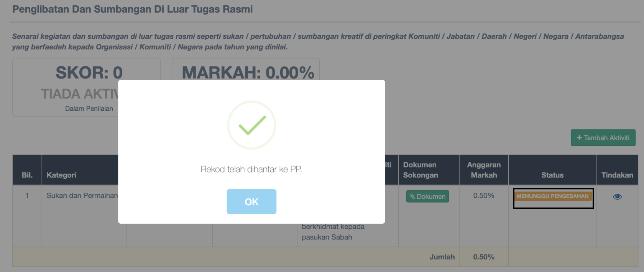This screenshot has height=272, width=644.
Task: Click the Dokumen Sokongan column header
Action: (420, 170)
